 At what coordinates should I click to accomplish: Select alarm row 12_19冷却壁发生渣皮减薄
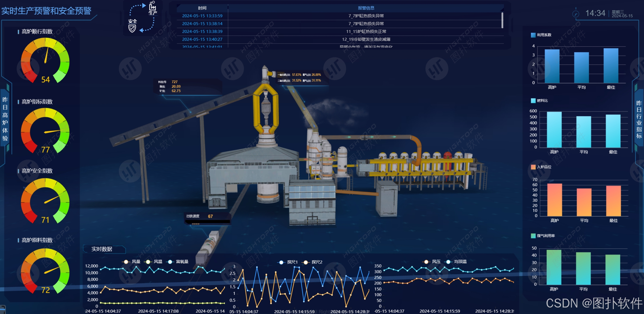[366, 39]
